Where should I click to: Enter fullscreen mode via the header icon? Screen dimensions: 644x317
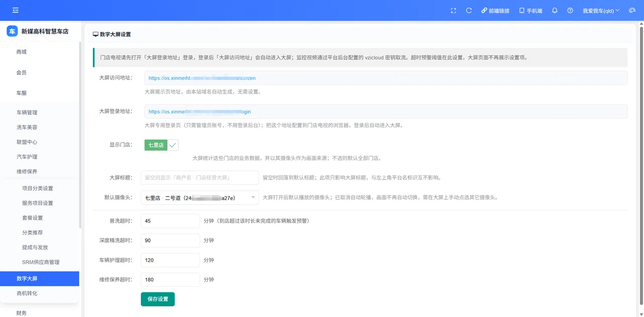453,11
